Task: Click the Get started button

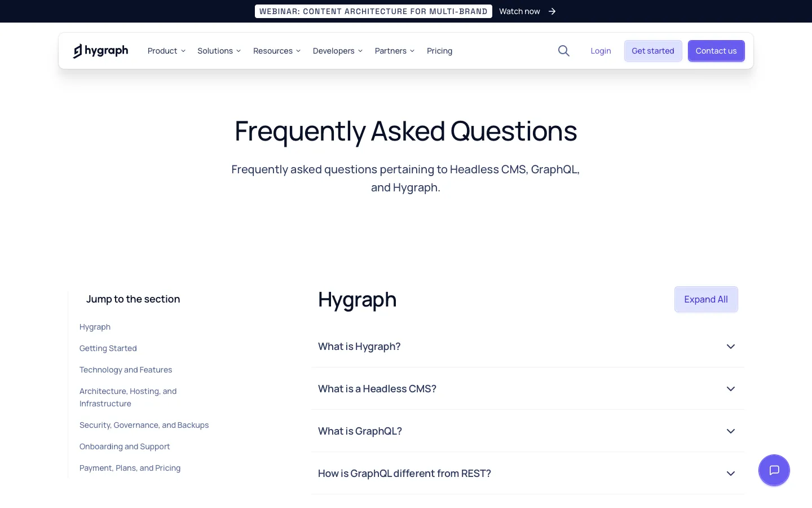Action: coord(653,51)
